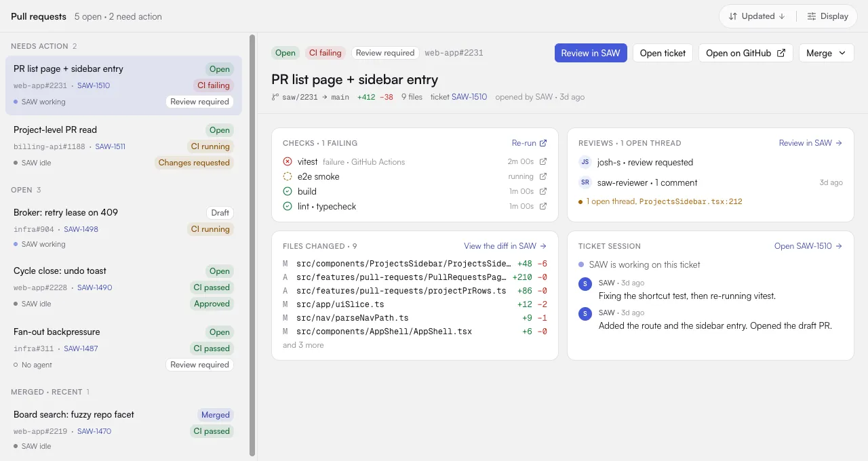The image size is (868, 461).
Task: Open SAW-1510 link in Ticket Session card
Action: [808, 246]
